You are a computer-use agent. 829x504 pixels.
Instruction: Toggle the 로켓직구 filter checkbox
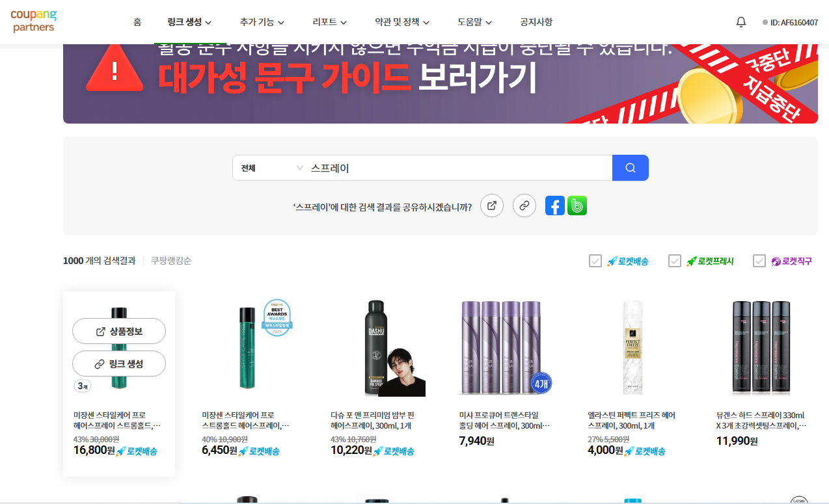(x=759, y=261)
